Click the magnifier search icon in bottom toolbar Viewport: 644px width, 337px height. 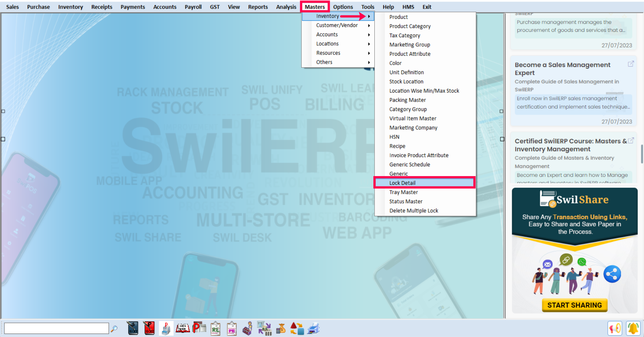(114, 329)
